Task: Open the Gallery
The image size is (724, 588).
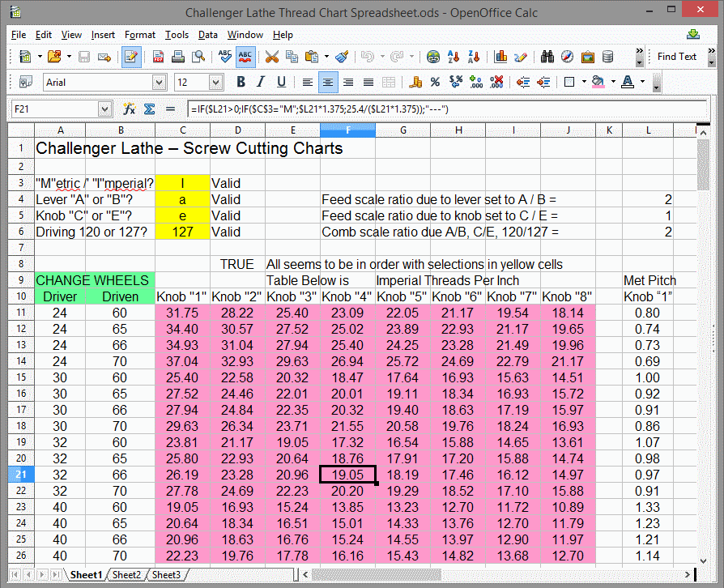Action: coord(588,57)
